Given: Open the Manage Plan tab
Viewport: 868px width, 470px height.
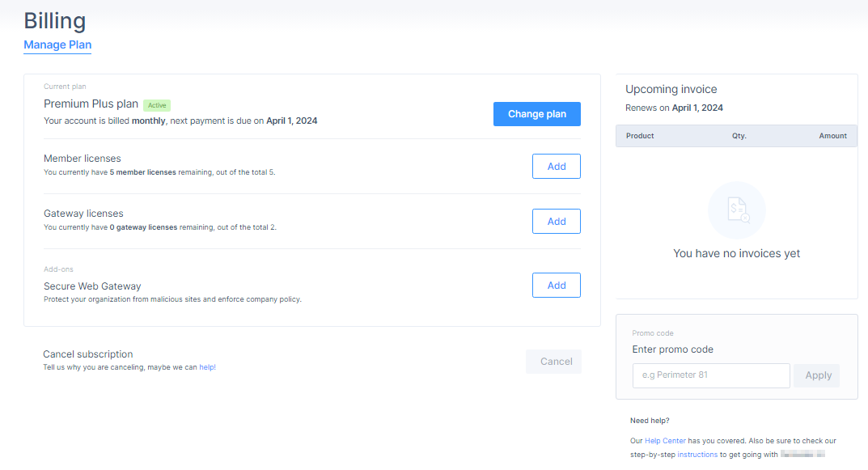Looking at the screenshot, I should 57,44.
